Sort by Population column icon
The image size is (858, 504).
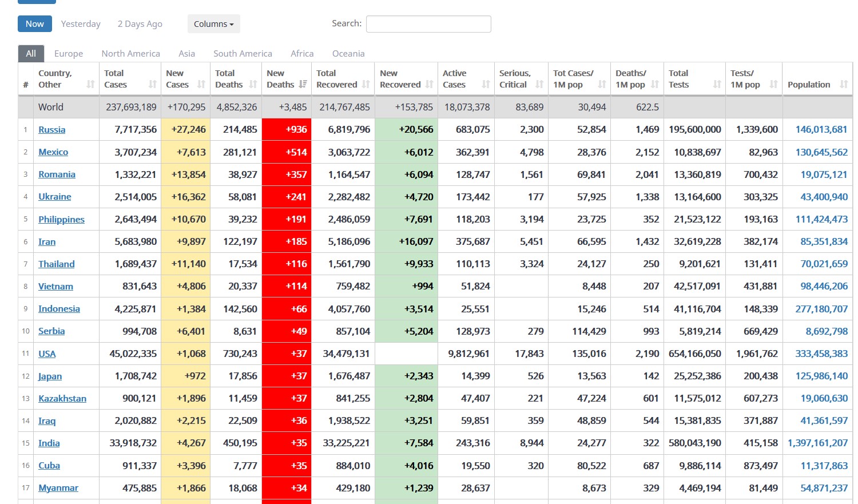click(x=843, y=84)
